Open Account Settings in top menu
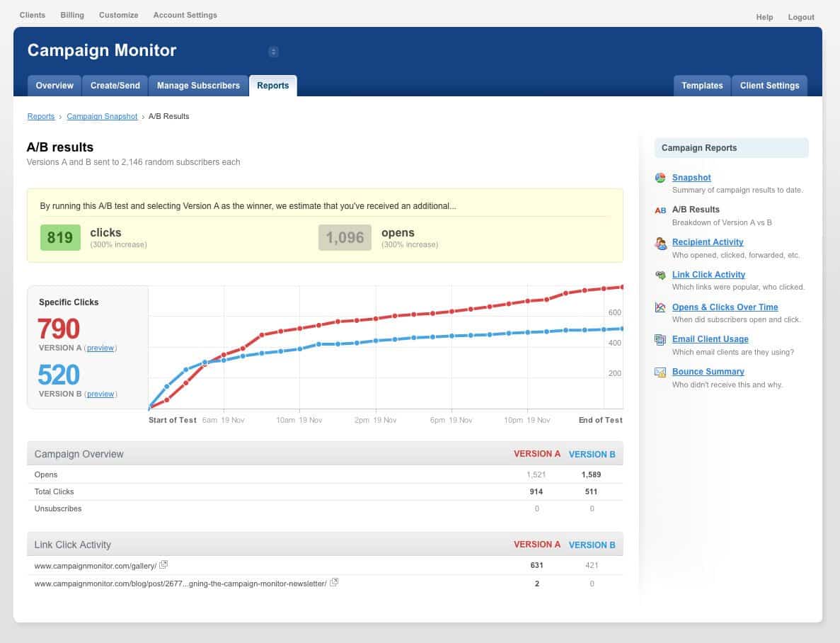The image size is (840, 643). [x=185, y=15]
